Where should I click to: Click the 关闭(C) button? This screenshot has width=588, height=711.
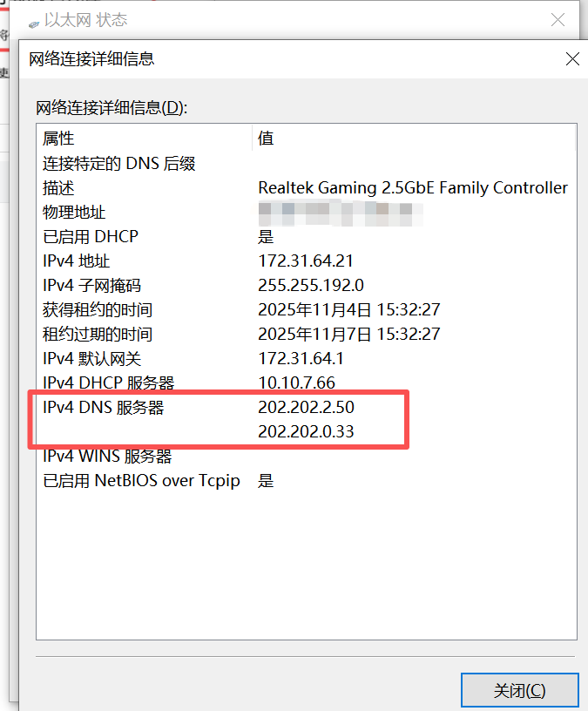[x=519, y=690]
